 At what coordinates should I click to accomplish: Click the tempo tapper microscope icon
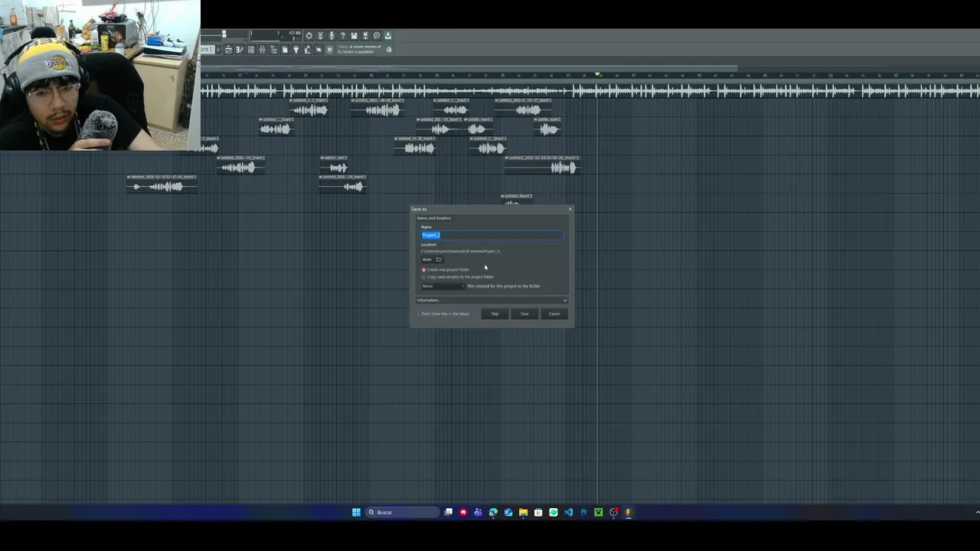pos(307,50)
